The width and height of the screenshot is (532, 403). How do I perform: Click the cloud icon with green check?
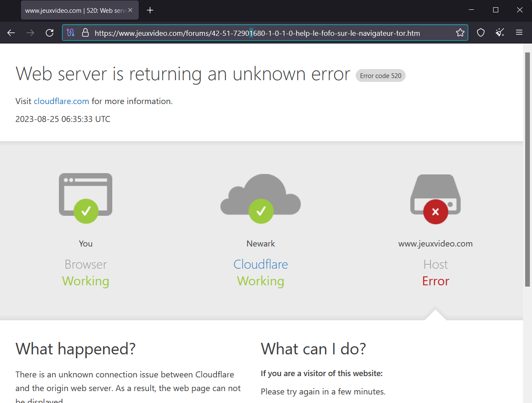(x=261, y=198)
